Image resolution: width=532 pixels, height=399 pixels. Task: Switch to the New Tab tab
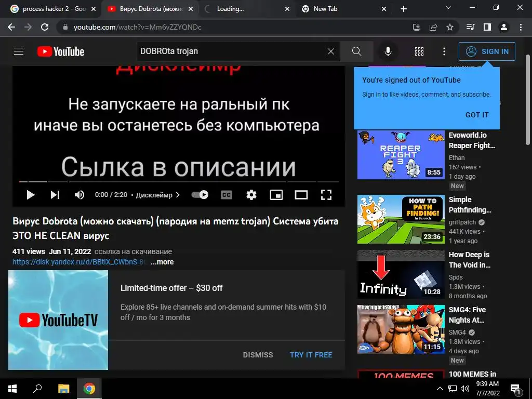pos(343,9)
